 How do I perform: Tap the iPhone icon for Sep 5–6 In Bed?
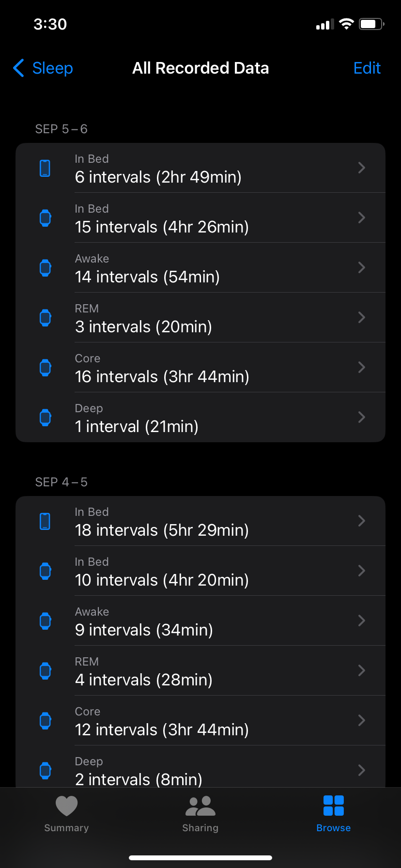tap(45, 168)
